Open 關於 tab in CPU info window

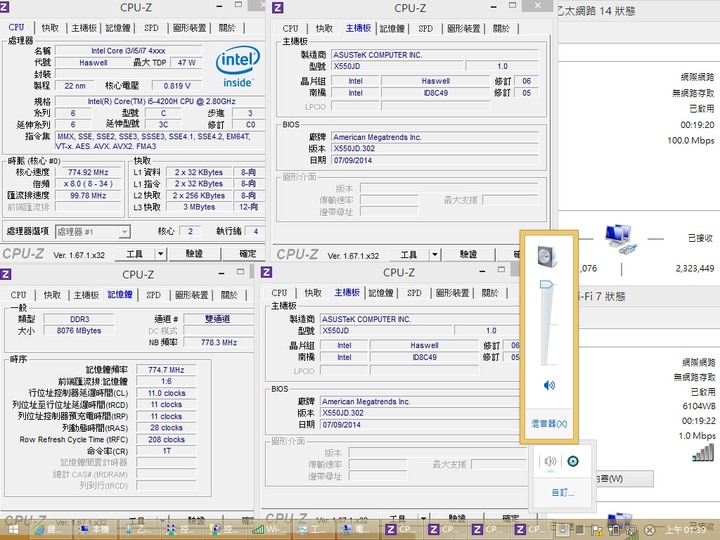click(x=227, y=28)
